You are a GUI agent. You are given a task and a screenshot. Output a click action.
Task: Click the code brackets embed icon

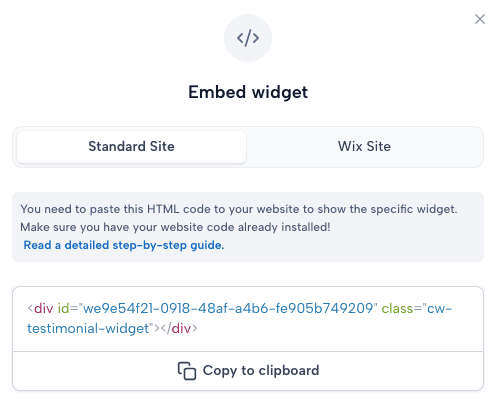248,38
